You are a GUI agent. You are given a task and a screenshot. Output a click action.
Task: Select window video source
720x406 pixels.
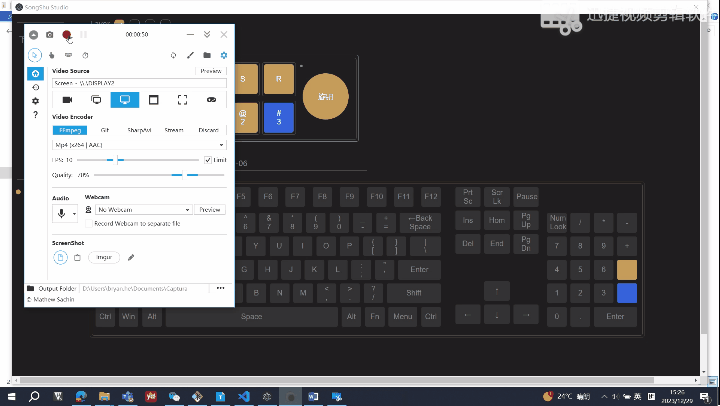[154, 100]
